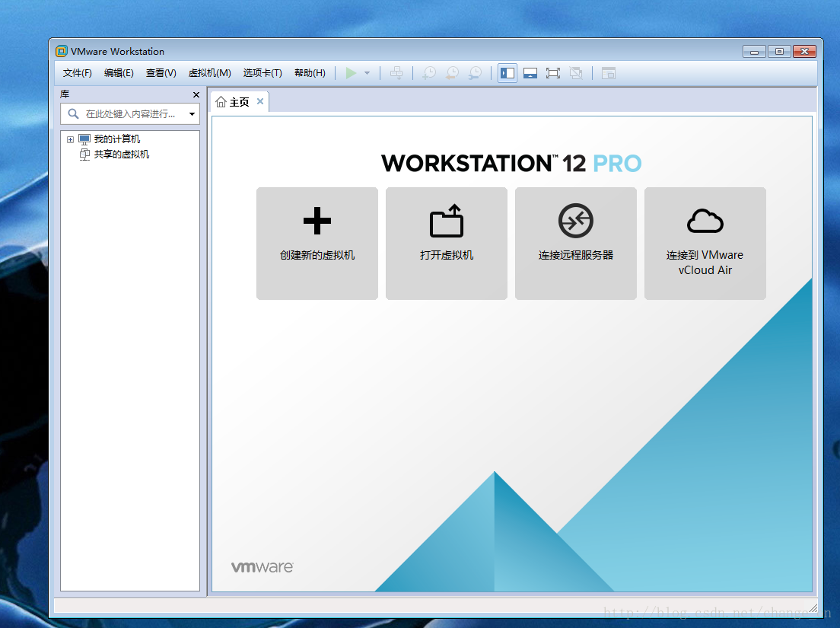Click 连接远程服务器 tile

576,244
